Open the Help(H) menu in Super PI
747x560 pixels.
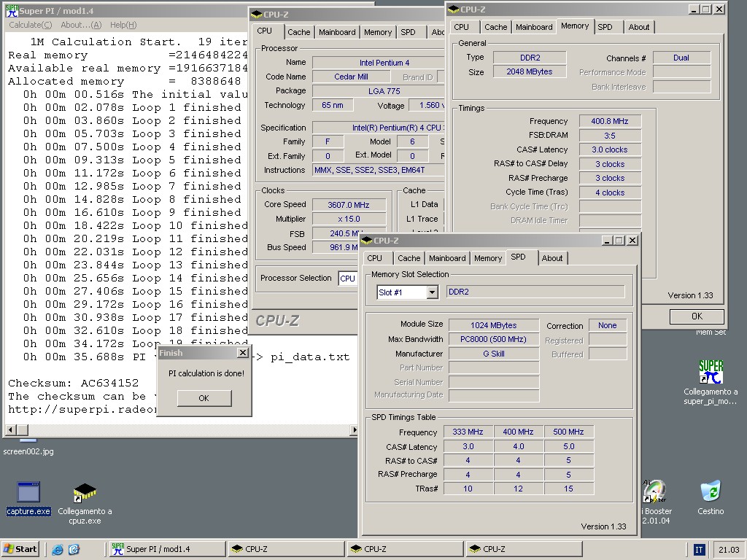(x=123, y=25)
